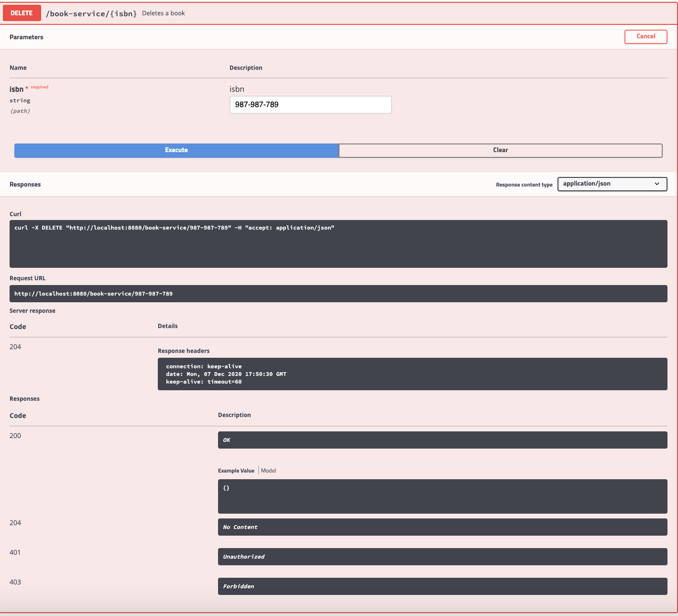Focus the isbn input containing 987-987-789
Viewport: 678px width, 616px height.
point(311,105)
